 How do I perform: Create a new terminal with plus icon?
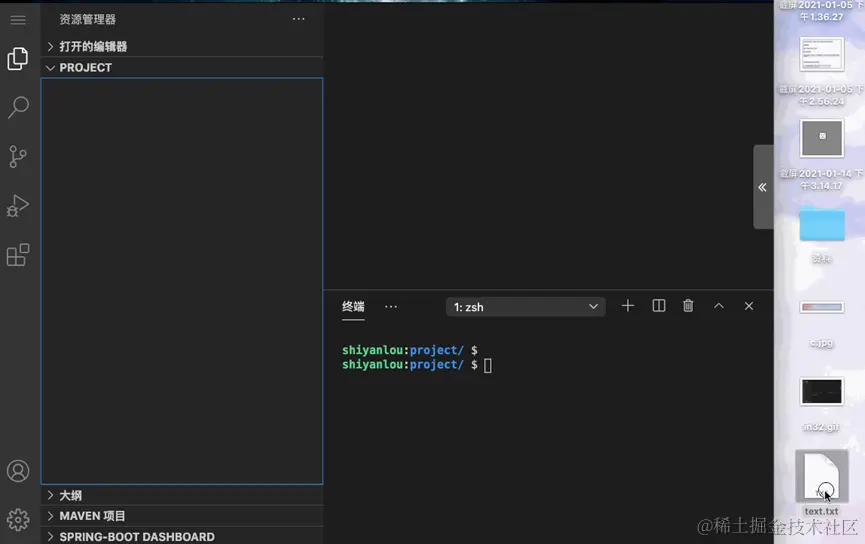tap(628, 306)
